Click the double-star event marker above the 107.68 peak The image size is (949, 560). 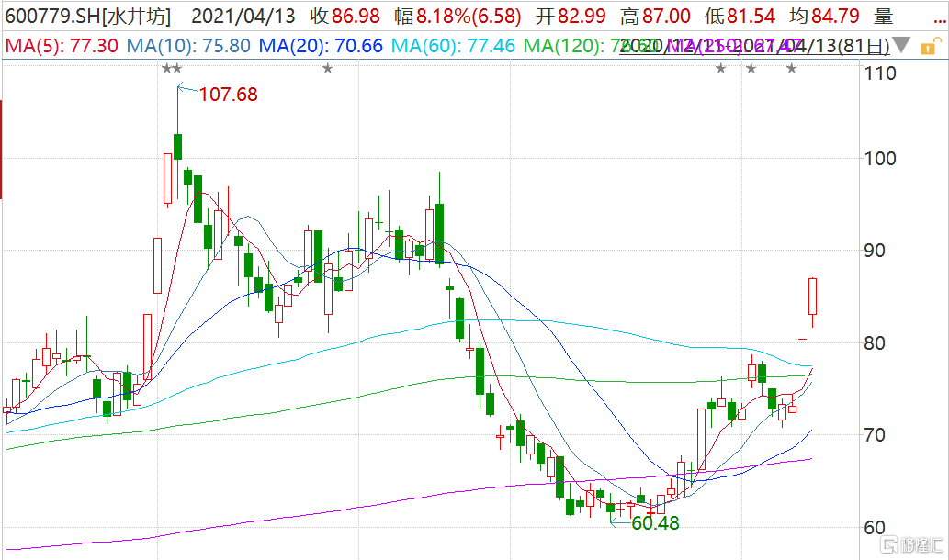point(172,69)
